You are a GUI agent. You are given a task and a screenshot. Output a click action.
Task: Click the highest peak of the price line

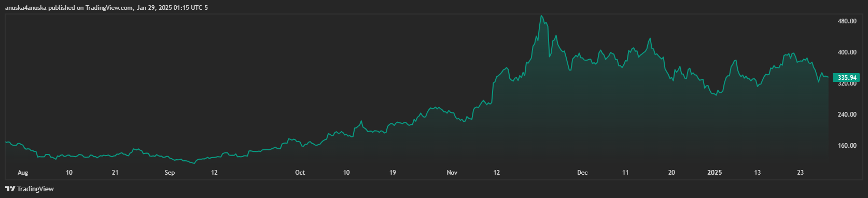(541, 16)
